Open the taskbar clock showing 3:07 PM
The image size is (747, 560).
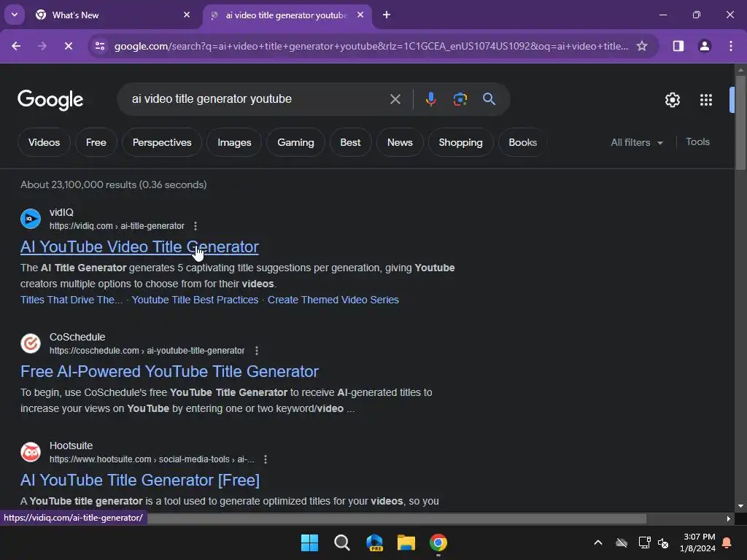(x=697, y=542)
